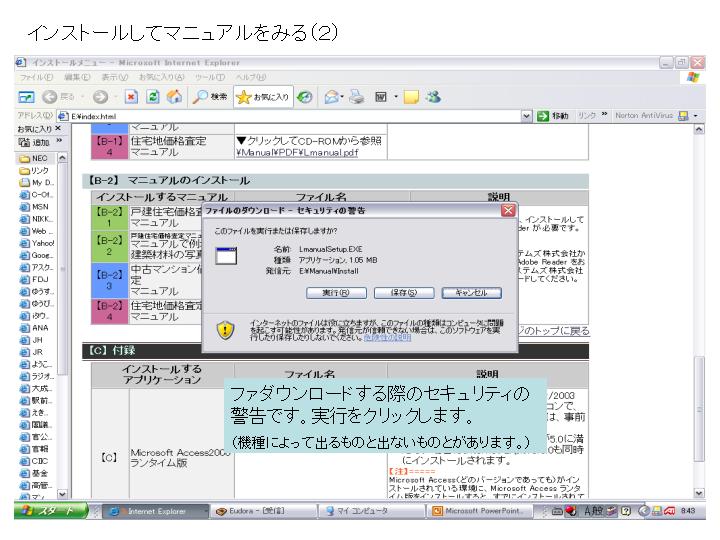720x540 pixels.
Task: Stop page loading with red X icon
Action: tap(131, 97)
